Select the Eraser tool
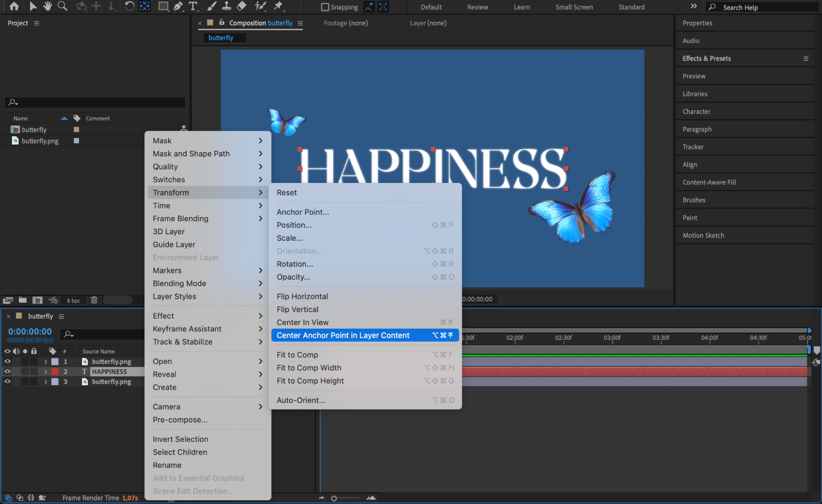 click(x=242, y=6)
